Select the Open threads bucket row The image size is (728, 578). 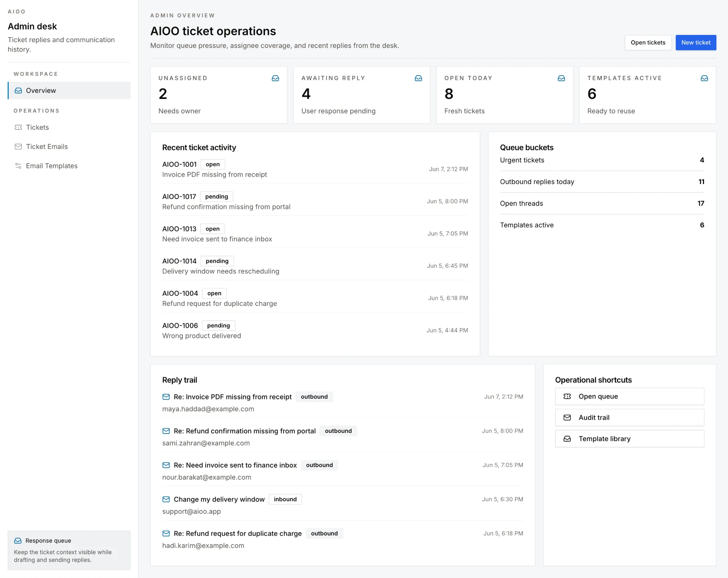[602, 204]
